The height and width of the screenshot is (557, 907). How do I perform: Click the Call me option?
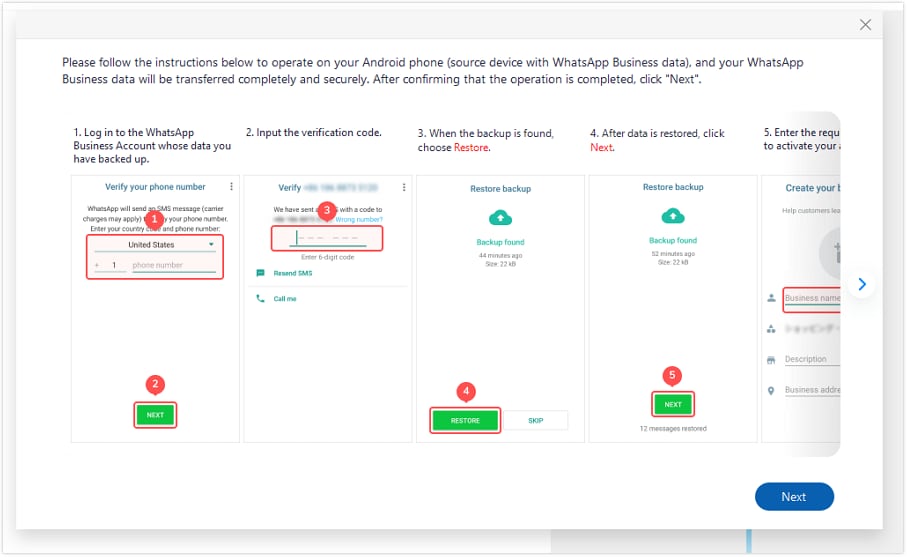[285, 298]
